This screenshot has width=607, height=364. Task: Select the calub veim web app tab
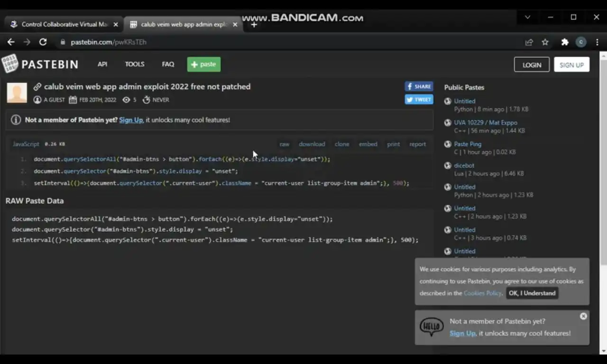coord(183,25)
